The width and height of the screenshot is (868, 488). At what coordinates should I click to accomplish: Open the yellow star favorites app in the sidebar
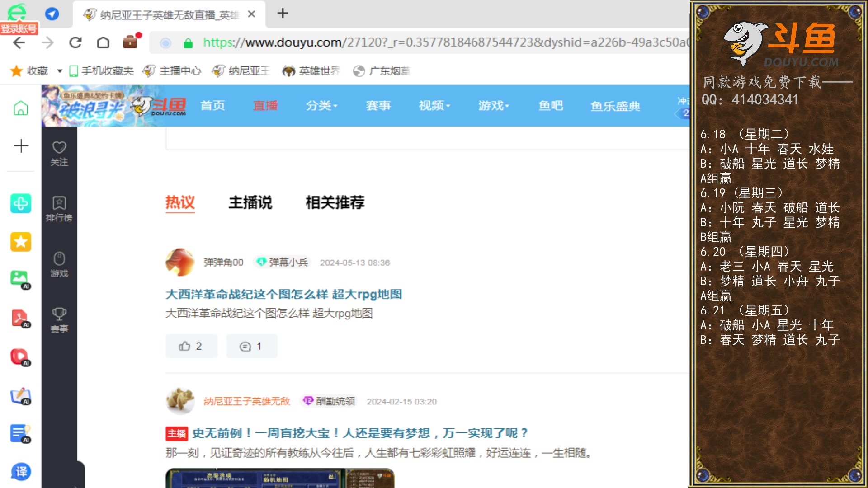pyautogui.click(x=21, y=242)
